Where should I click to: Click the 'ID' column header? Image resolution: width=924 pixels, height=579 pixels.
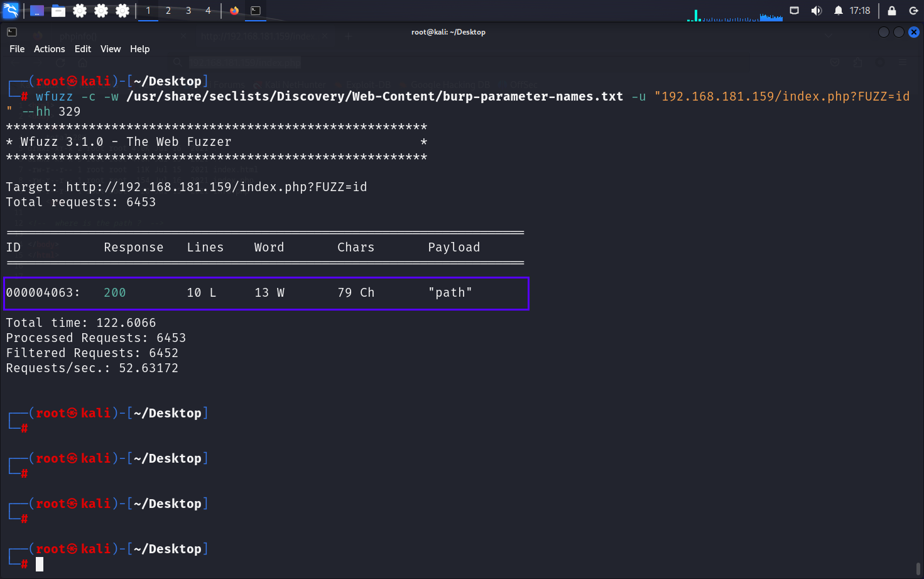(13, 247)
